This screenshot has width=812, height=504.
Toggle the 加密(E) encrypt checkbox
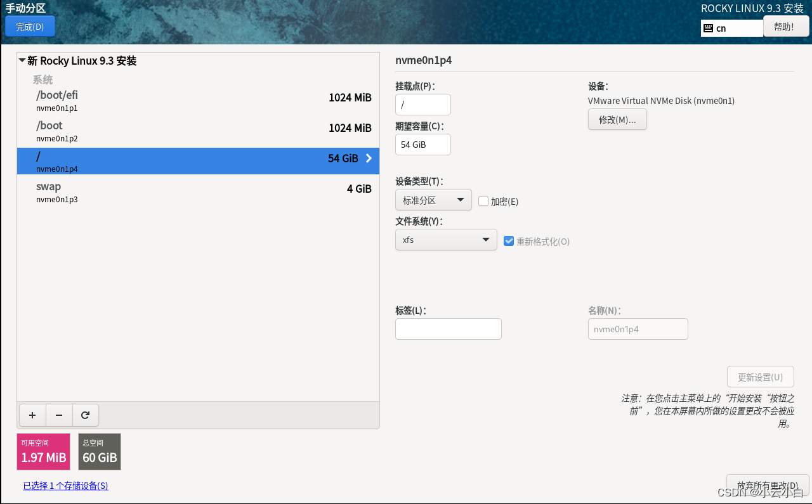[x=483, y=201]
